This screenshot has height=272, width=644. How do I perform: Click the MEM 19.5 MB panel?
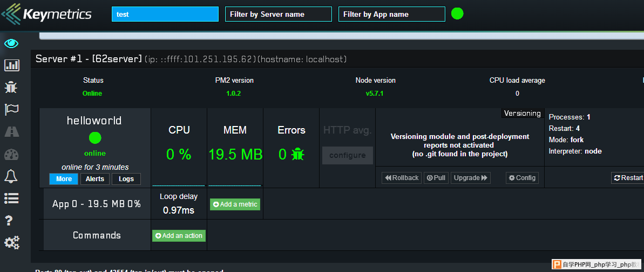[x=235, y=147]
